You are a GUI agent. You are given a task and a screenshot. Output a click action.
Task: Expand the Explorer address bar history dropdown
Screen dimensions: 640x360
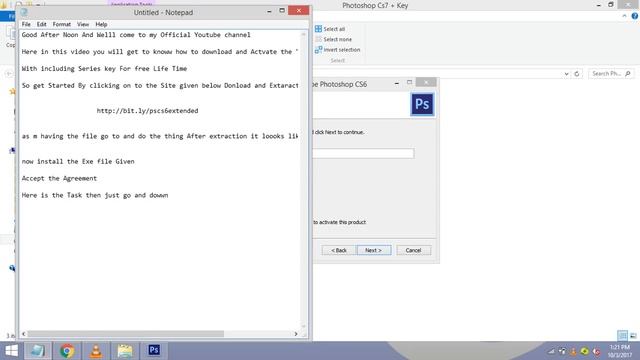[567, 74]
